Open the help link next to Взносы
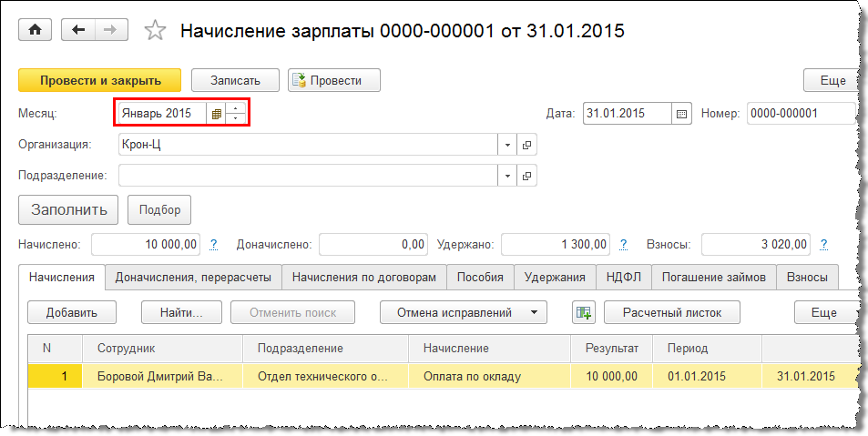Image resolution: width=868 pixels, height=436 pixels. pos(823,245)
